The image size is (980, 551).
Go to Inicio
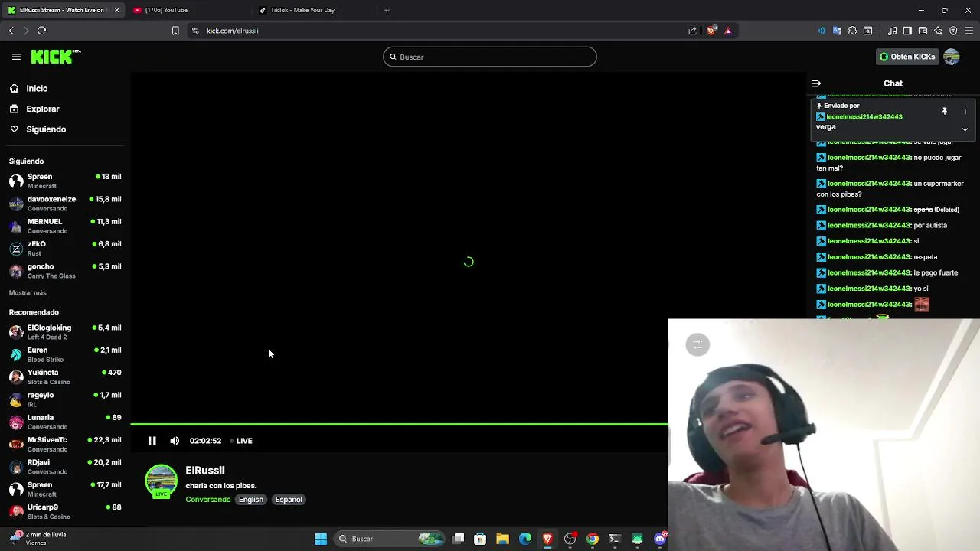28,89
